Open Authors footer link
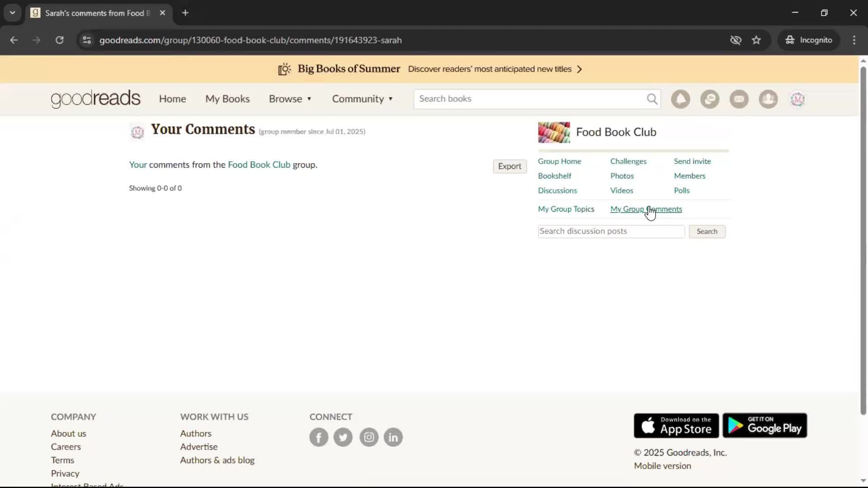Screen dimensions: 868x488 [x=196, y=434]
